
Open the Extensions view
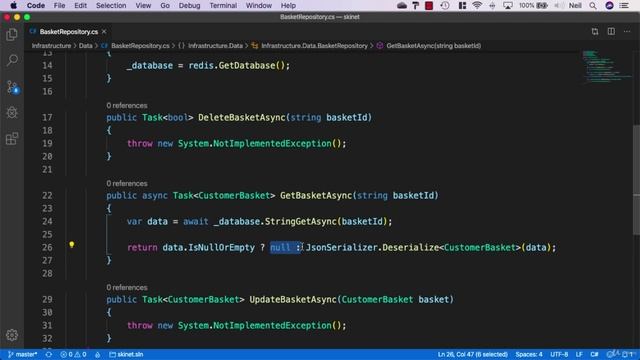12,139
